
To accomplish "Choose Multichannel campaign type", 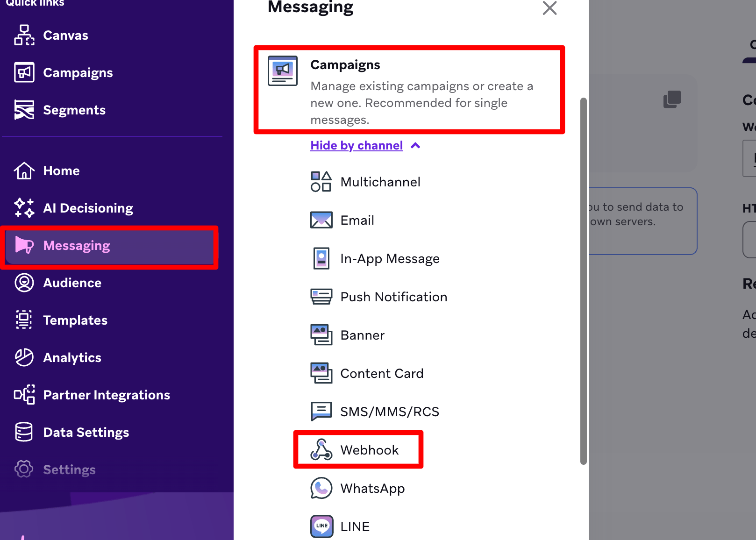I will tap(380, 182).
